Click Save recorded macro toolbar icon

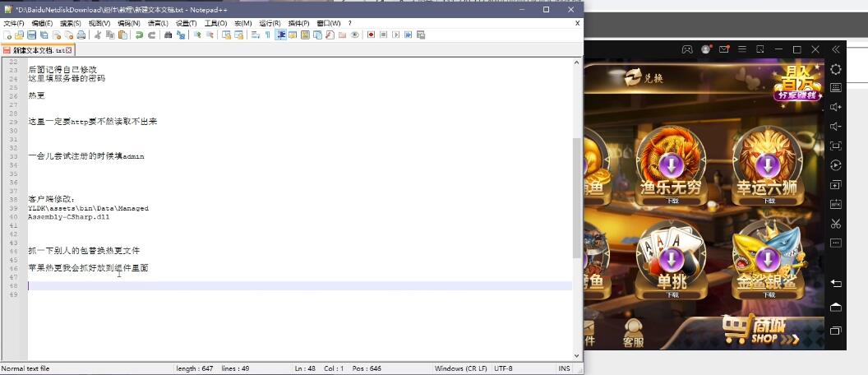(x=421, y=35)
